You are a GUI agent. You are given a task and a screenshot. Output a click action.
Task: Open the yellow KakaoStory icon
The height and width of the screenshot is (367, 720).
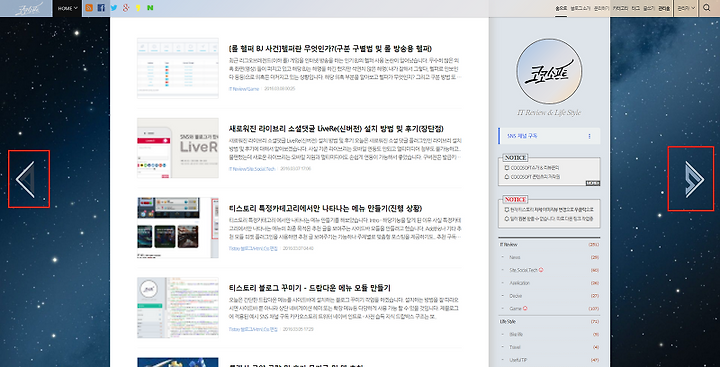138,8
